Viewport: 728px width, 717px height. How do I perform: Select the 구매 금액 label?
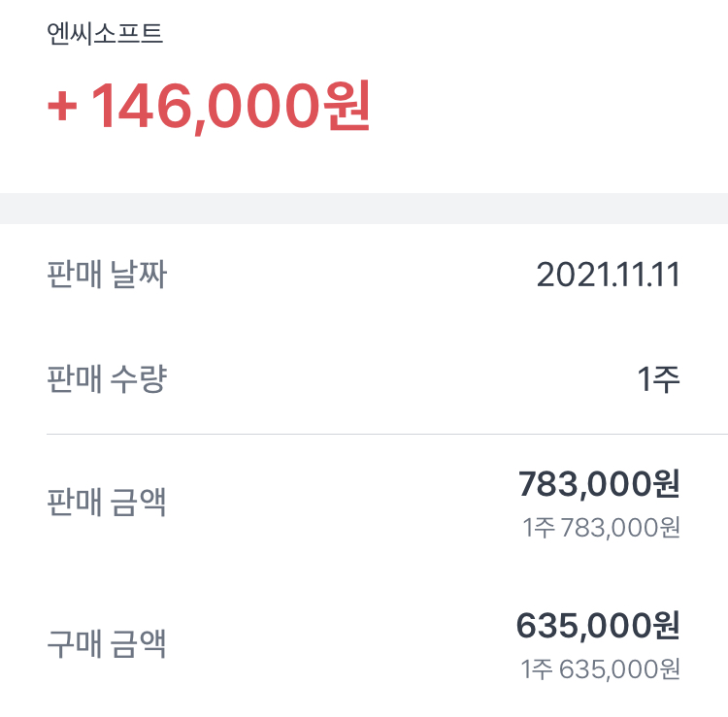click(107, 643)
